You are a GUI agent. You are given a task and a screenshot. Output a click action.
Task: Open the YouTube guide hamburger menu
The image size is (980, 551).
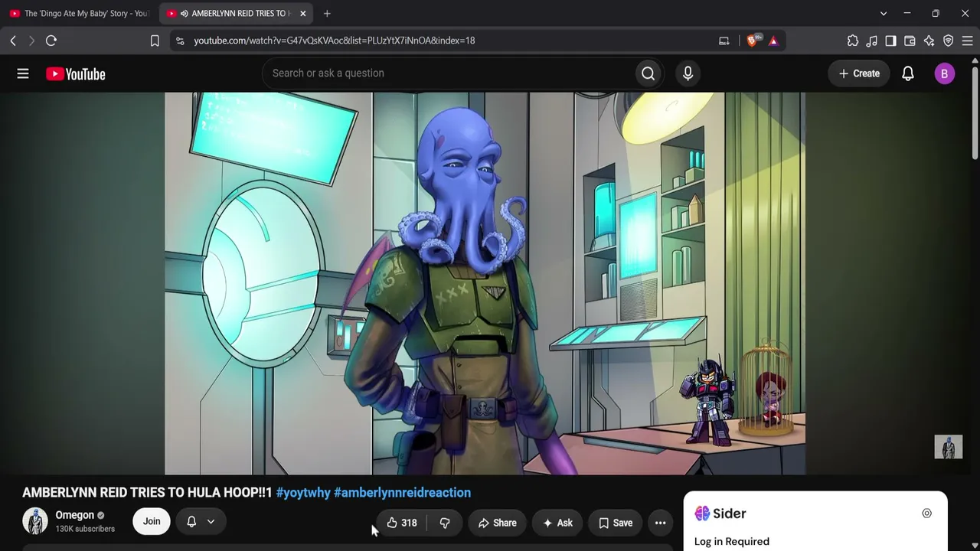(23, 73)
